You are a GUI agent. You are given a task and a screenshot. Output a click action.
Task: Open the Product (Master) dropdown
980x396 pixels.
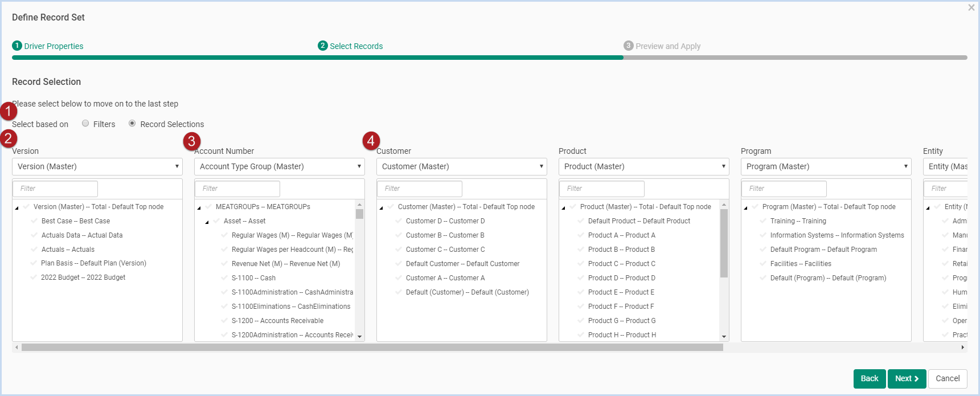point(644,166)
